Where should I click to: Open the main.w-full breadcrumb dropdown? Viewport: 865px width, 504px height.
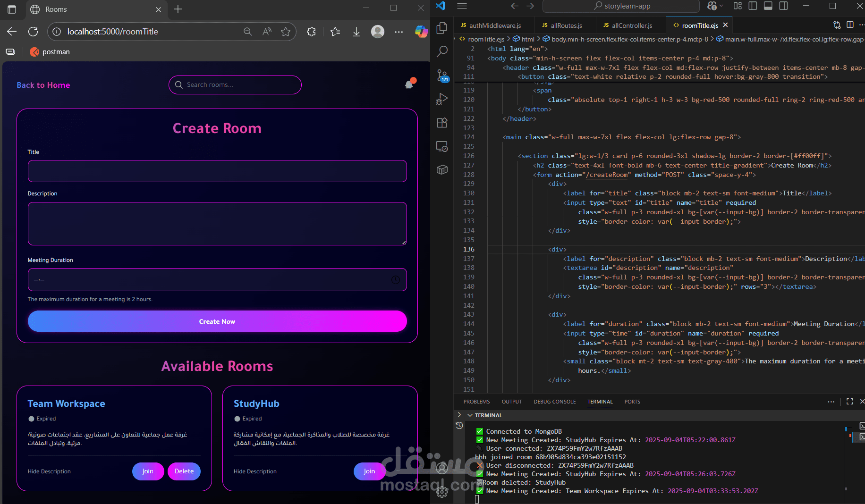790,39
